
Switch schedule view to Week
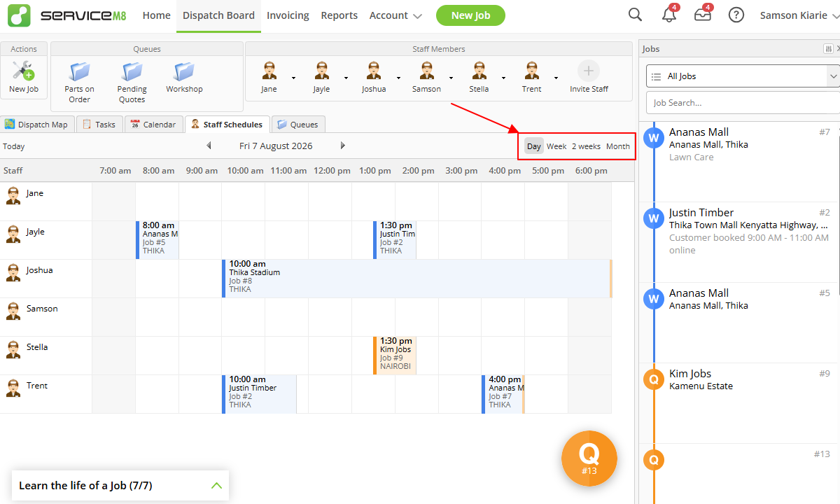tap(556, 146)
